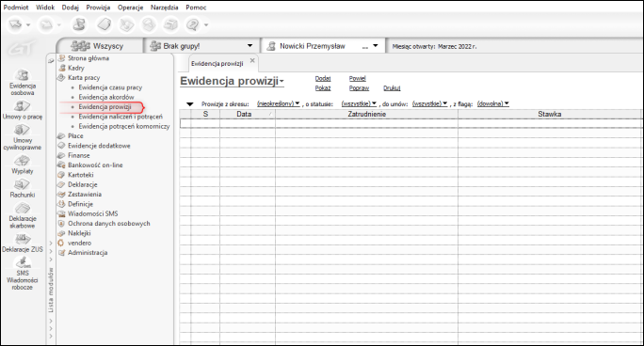Click the ellipsis next to Nowicki Przemysław
The width and height of the screenshot is (644, 346).
(x=364, y=47)
